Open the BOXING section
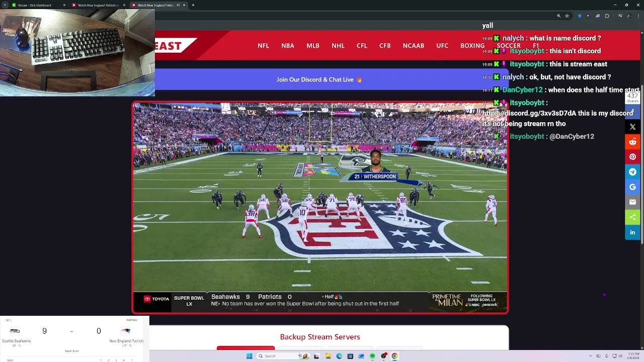The width and height of the screenshot is (644, 362). 472,46
